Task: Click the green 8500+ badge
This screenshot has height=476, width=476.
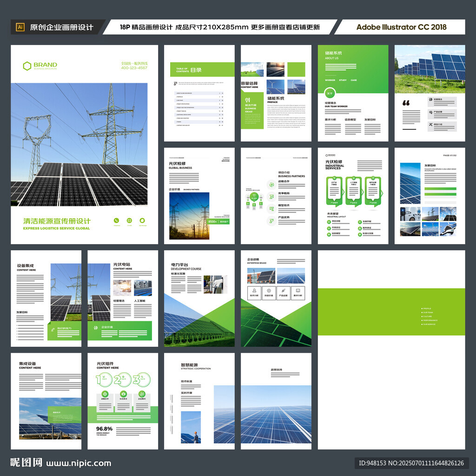Action: [218, 222]
